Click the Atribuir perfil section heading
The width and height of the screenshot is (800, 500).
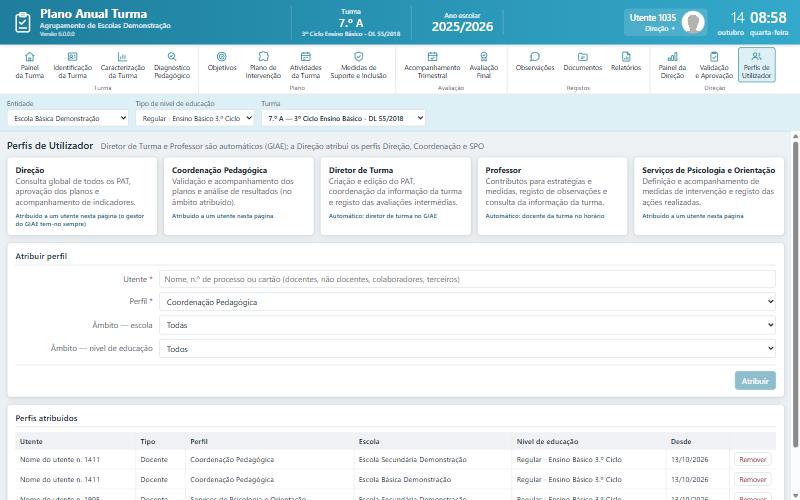click(x=41, y=256)
